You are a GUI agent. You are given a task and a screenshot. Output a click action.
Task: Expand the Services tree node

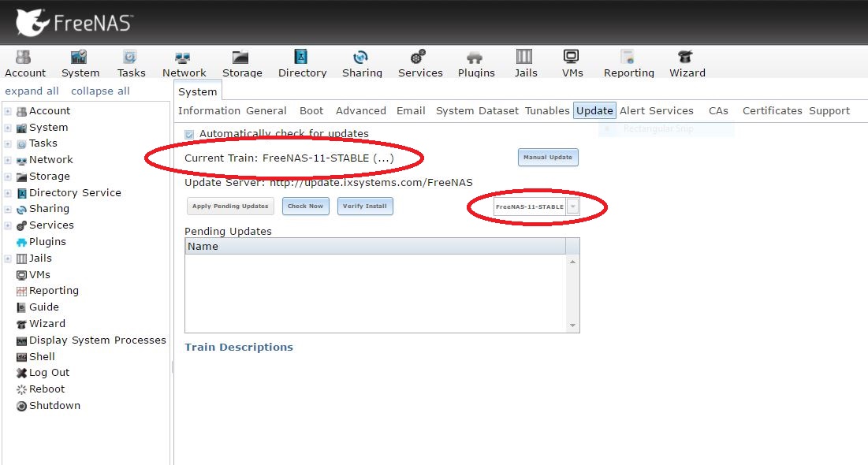8,225
